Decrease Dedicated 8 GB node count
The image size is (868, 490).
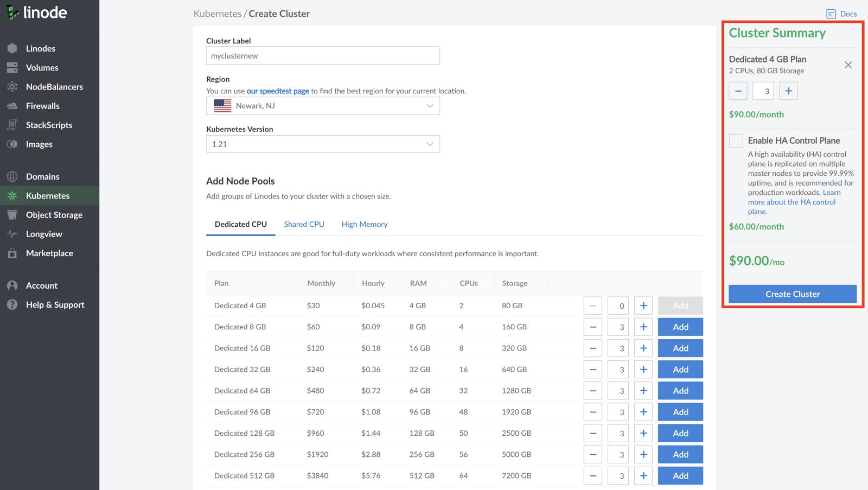593,327
